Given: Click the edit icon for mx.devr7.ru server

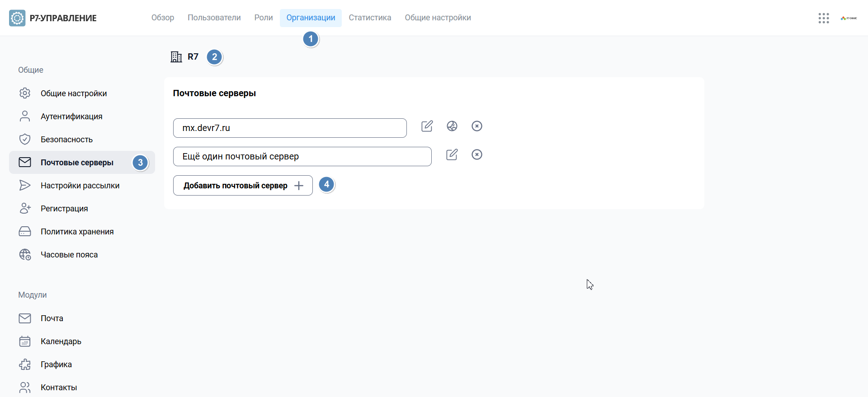Looking at the screenshot, I should pyautogui.click(x=427, y=126).
